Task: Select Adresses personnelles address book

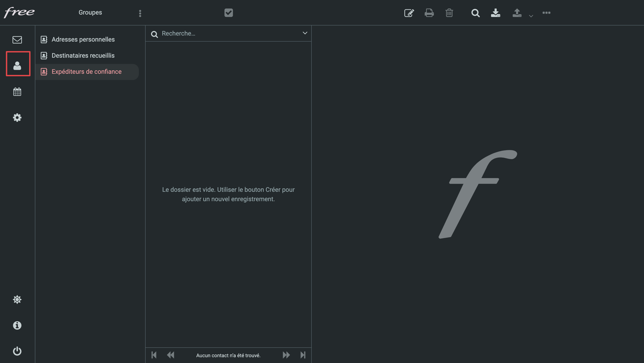Action: tap(87, 40)
